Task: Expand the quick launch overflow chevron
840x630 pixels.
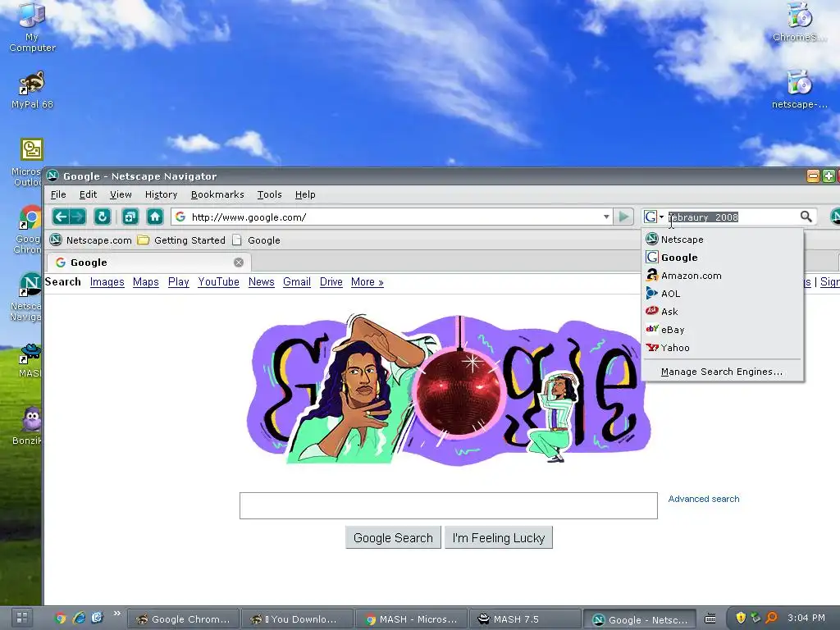Action: [x=116, y=614]
